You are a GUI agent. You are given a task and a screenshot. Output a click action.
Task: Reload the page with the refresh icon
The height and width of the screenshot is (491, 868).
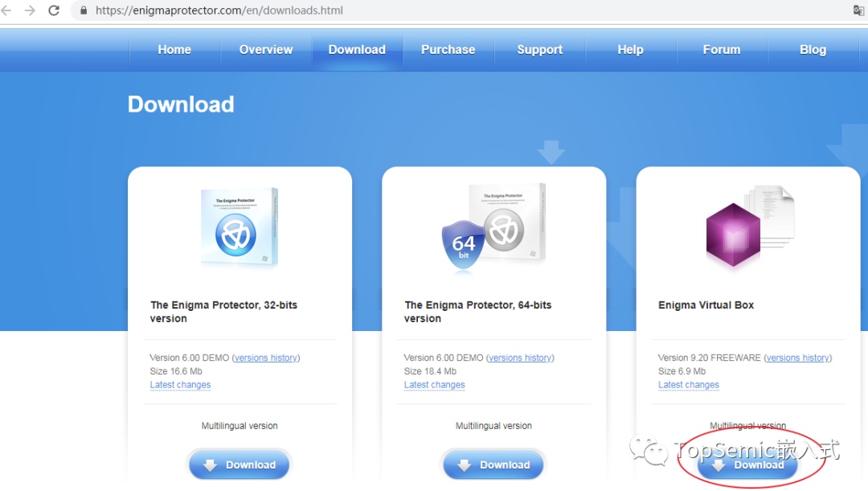pos(54,10)
